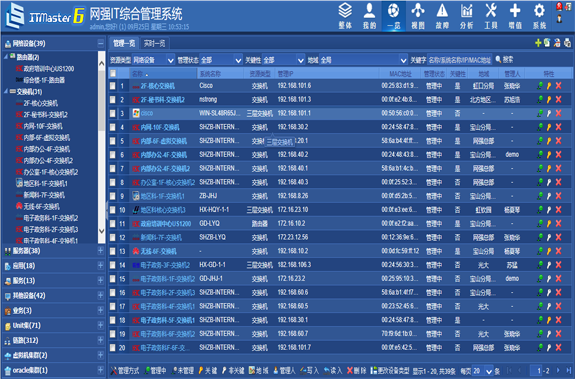575x379 pixels.
Task: Click the 2F-核心交换机 name link in row 1
Action: pyautogui.click(x=158, y=86)
